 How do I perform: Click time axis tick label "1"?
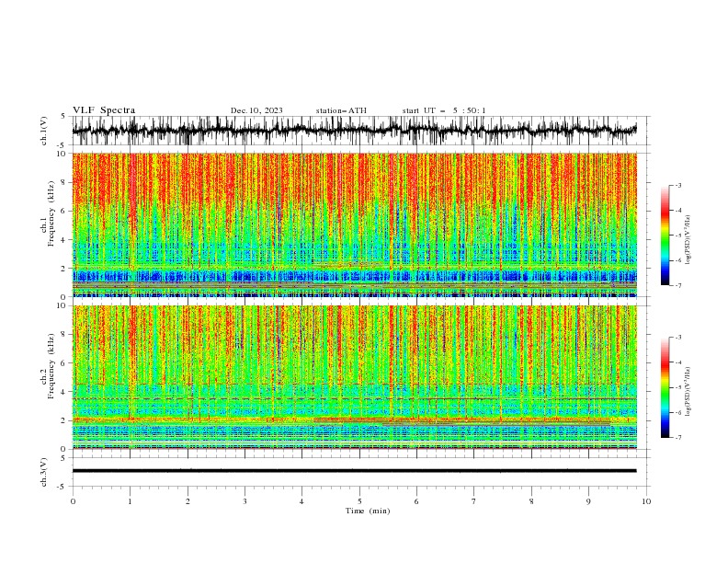coord(130,501)
